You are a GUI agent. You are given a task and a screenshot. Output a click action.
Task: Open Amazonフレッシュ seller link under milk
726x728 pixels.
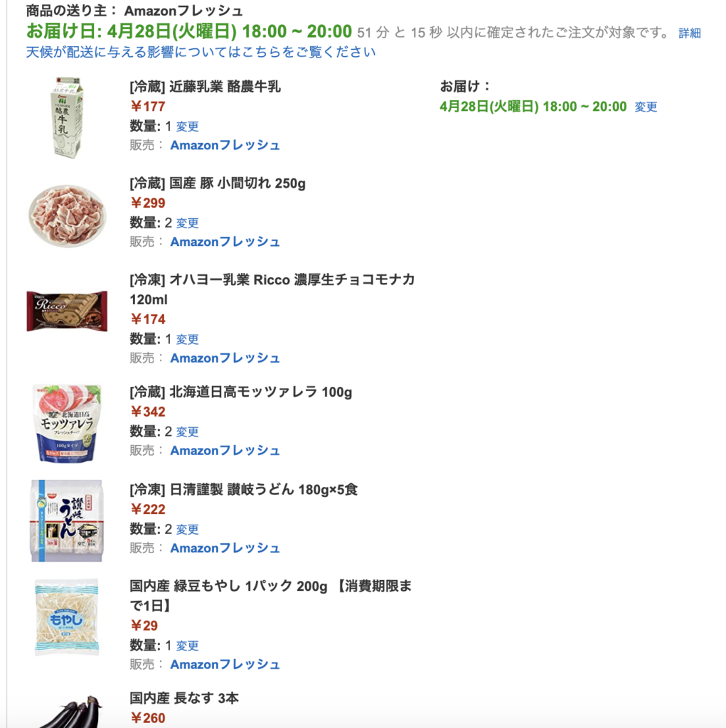[x=225, y=145]
